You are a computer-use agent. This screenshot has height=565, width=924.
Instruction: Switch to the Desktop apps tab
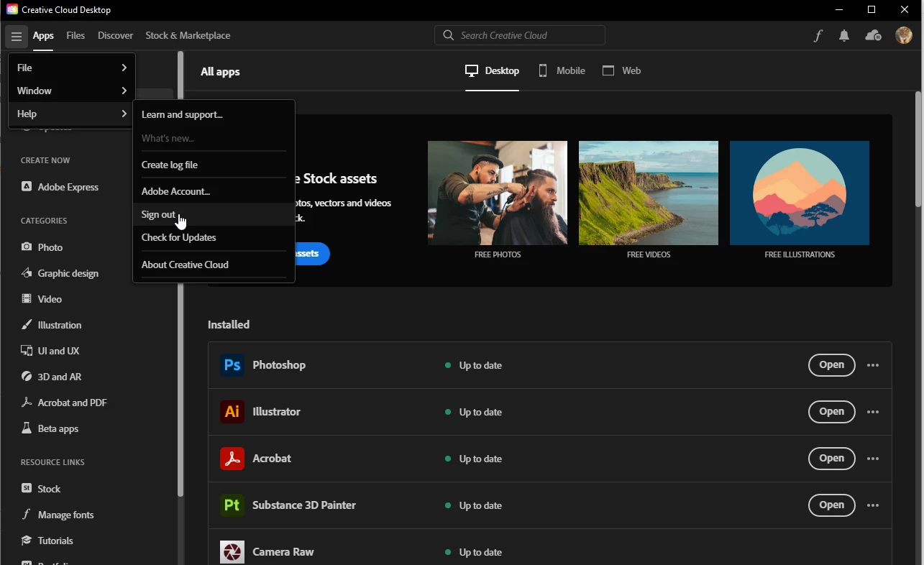(x=492, y=70)
